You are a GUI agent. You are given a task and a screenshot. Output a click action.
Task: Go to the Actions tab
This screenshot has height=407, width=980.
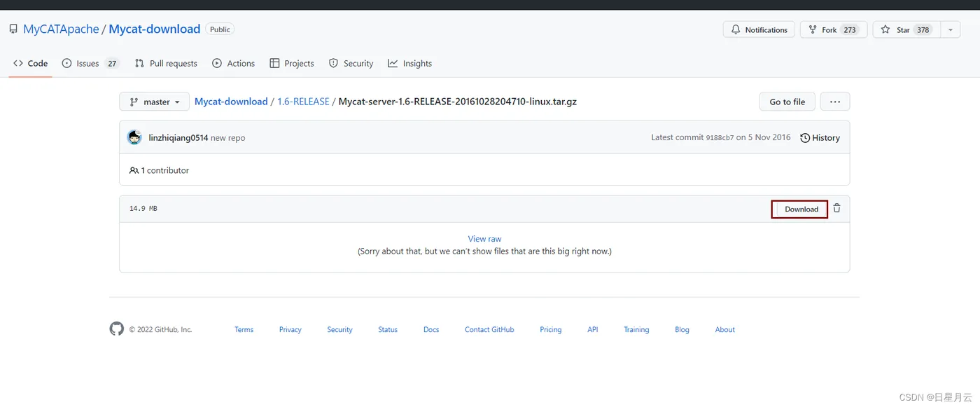(234, 63)
